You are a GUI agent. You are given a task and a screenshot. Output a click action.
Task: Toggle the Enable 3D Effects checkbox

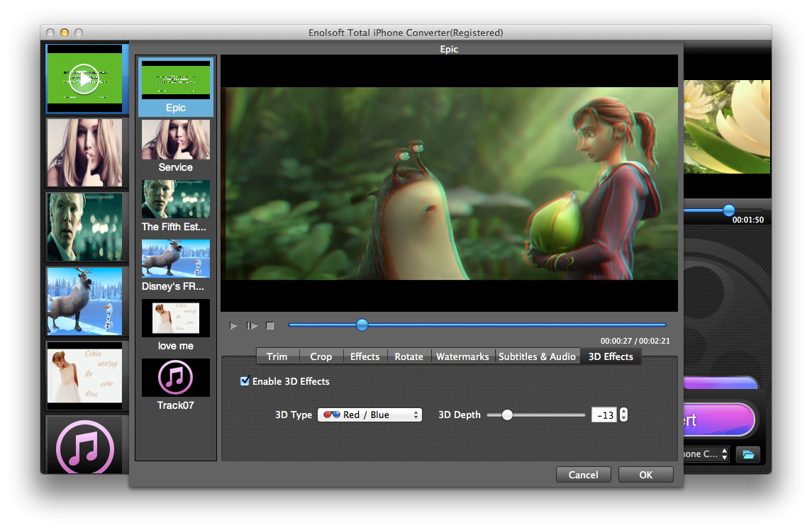pyautogui.click(x=245, y=381)
